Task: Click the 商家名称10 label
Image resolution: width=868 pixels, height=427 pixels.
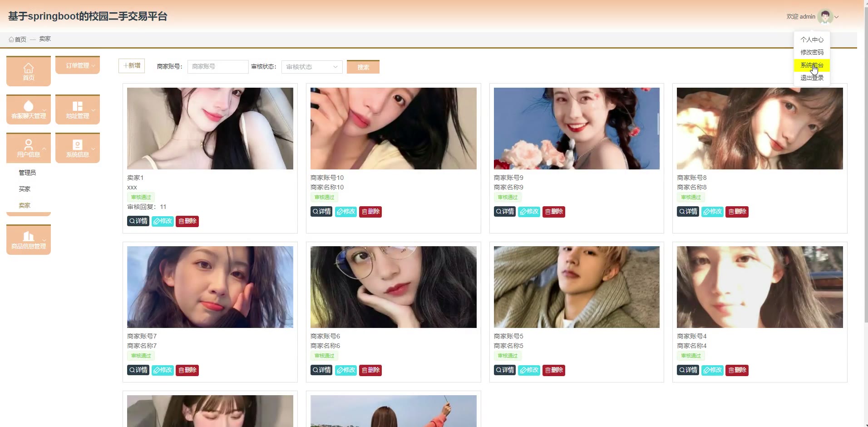Action: (327, 187)
